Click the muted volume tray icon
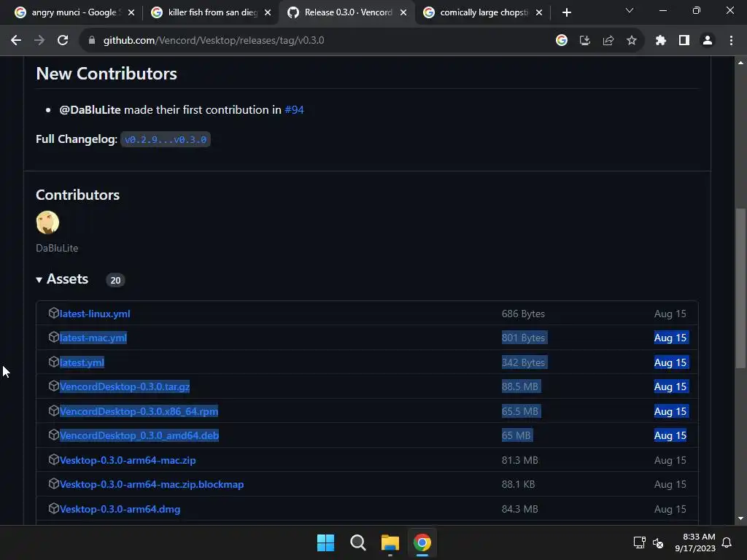The image size is (747, 560). point(658,542)
